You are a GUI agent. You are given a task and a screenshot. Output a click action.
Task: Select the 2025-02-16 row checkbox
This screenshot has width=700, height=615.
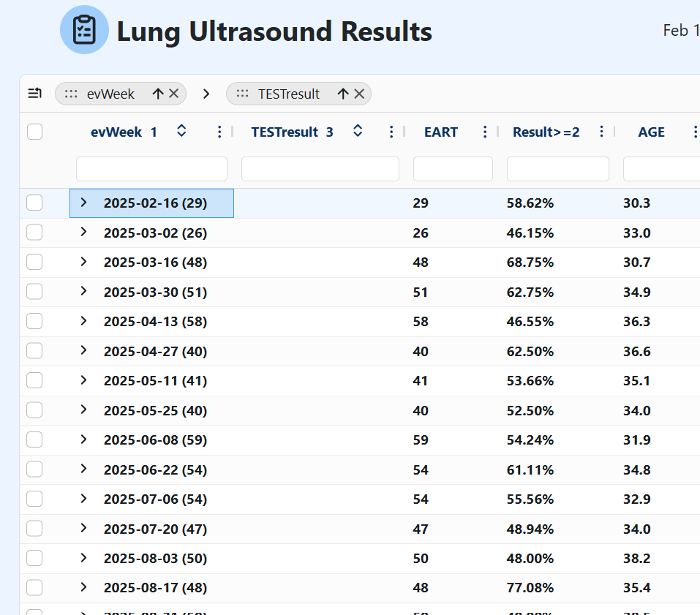[34, 203]
